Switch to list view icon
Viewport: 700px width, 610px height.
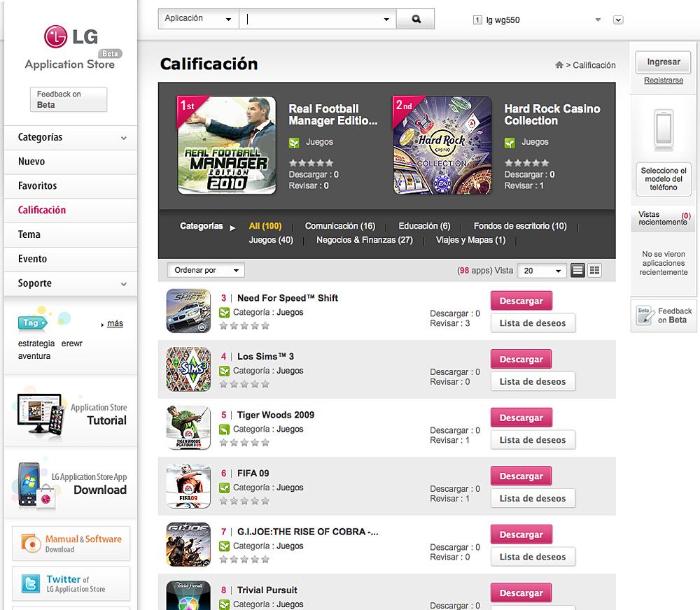click(577, 271)
